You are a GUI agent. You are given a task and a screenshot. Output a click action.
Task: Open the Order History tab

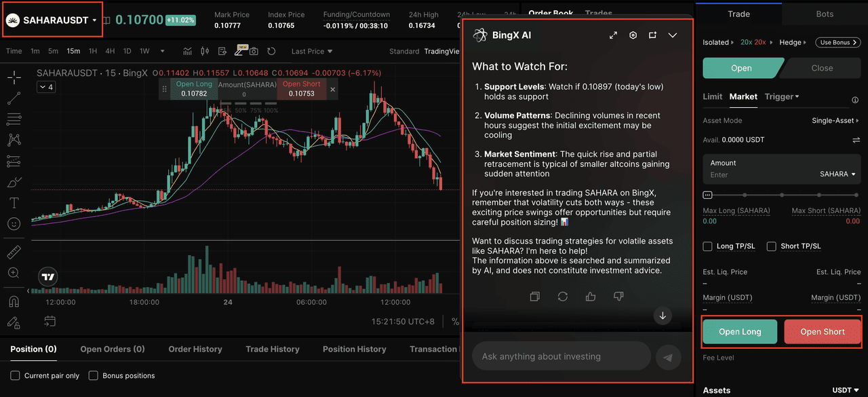pos(195,349)
